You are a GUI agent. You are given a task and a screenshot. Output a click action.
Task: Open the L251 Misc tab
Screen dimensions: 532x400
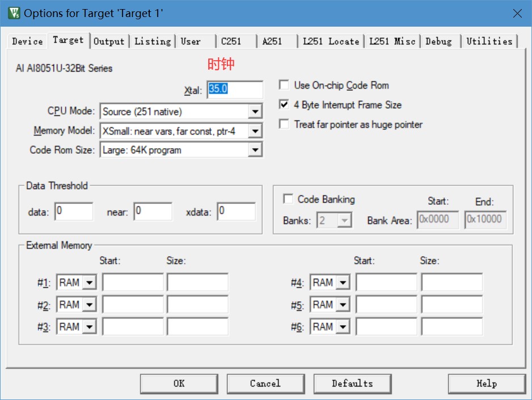[x=392, y=41]
